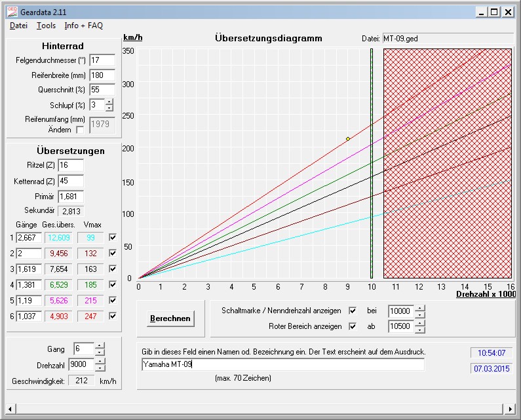The image size is (521, 420).
Task: Enable the Reifenumfang Ändern checkbox
Action: click(80, 130)
